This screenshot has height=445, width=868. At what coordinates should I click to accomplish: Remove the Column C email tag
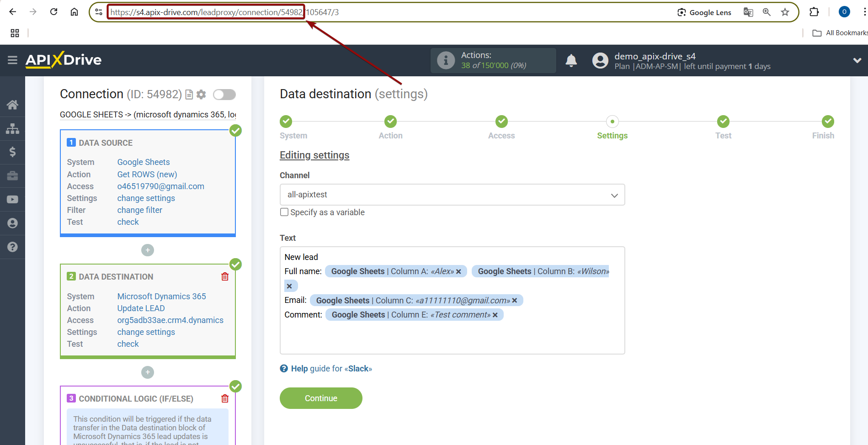pyautogui.click(x=515, y=300)
